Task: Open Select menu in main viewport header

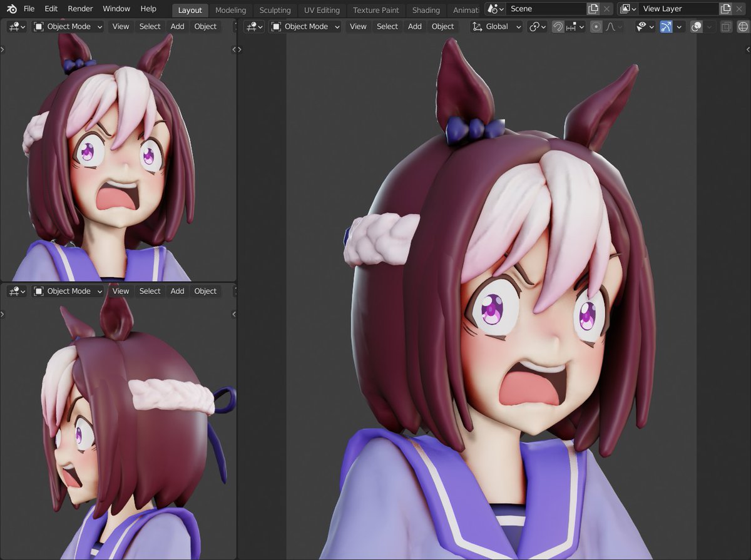Action: click(x=387, y=26)
